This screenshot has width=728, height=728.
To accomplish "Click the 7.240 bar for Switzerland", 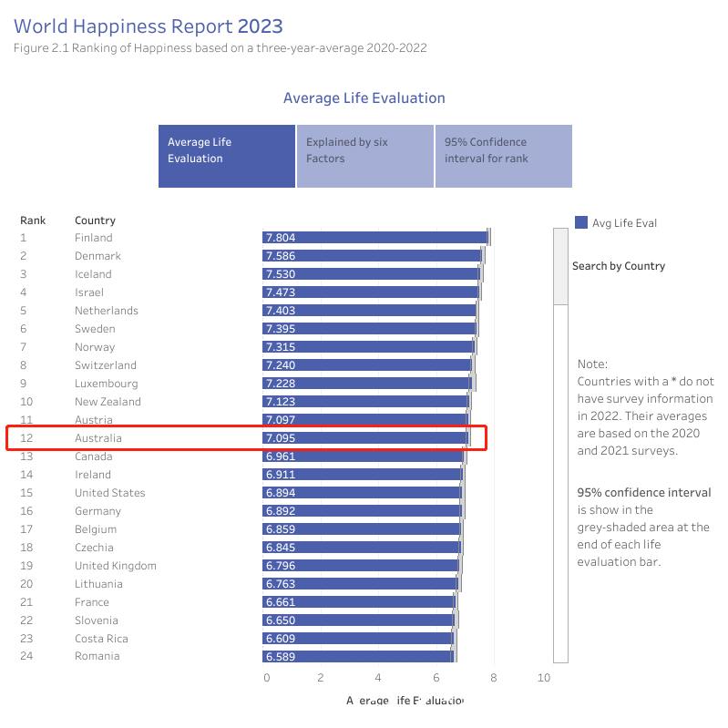I will [367, 365].
